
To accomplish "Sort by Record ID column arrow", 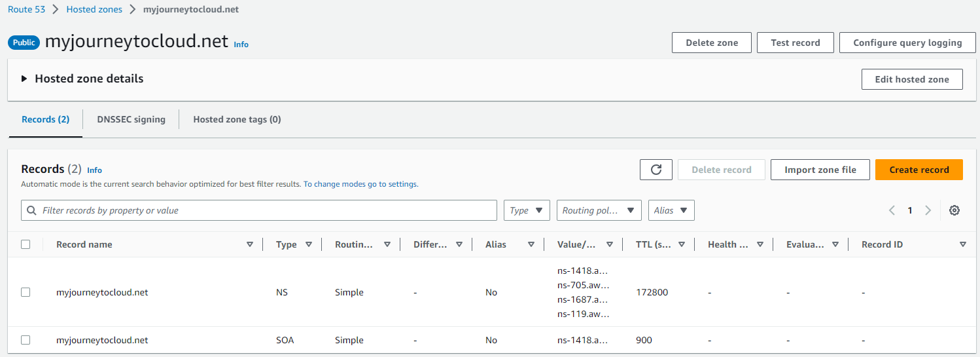I will tap(962, 244).
